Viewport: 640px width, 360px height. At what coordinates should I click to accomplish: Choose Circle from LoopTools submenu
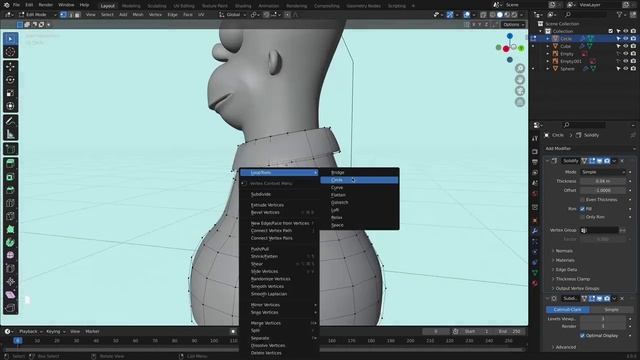tap(359, 180)
